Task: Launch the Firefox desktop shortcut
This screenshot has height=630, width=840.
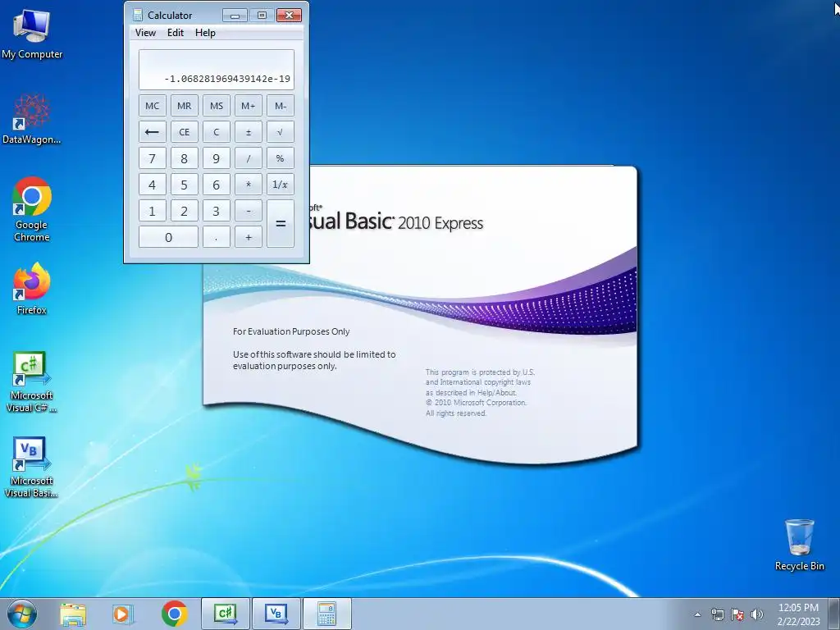Action: (32, 289)
